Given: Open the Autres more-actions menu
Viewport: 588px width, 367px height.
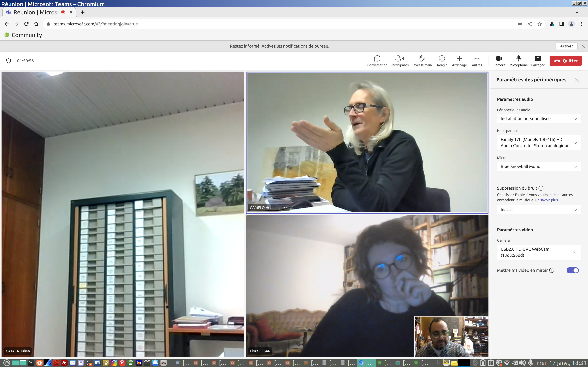Looking at the screenshot, I should [477, 61].
